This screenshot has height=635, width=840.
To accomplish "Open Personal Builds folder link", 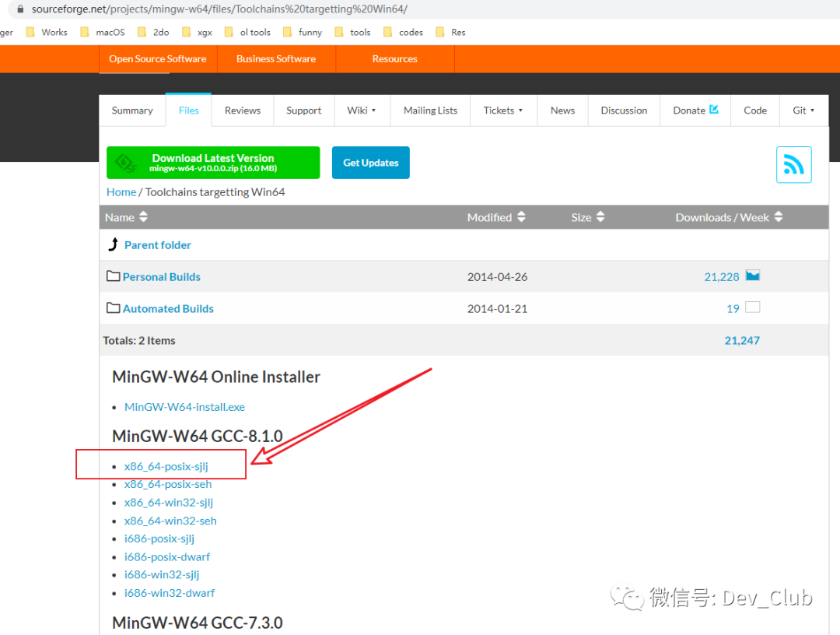I will pyautogui.click(x=161, y=276).
